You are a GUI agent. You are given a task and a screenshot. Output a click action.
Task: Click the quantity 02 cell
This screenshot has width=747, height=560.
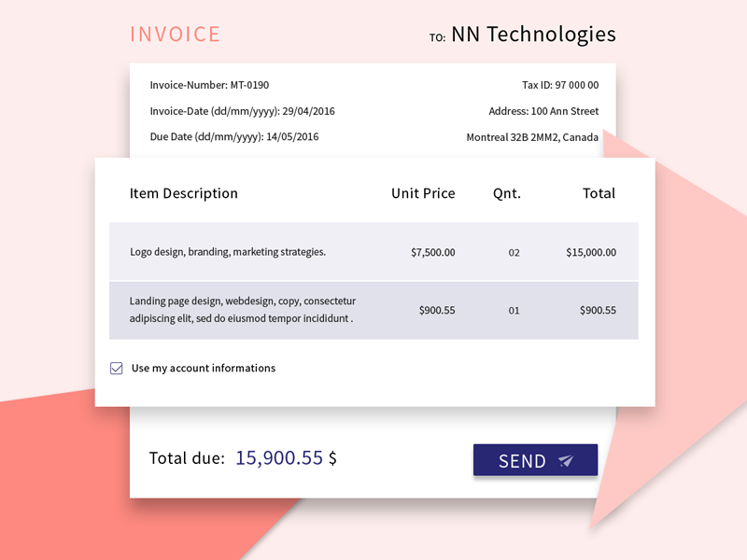(x=514, y=252)
